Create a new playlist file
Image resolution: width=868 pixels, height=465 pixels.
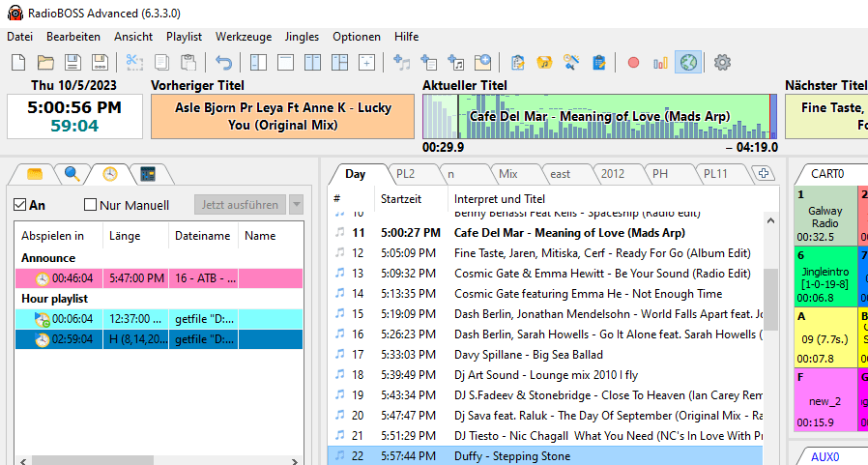[18, 63]
